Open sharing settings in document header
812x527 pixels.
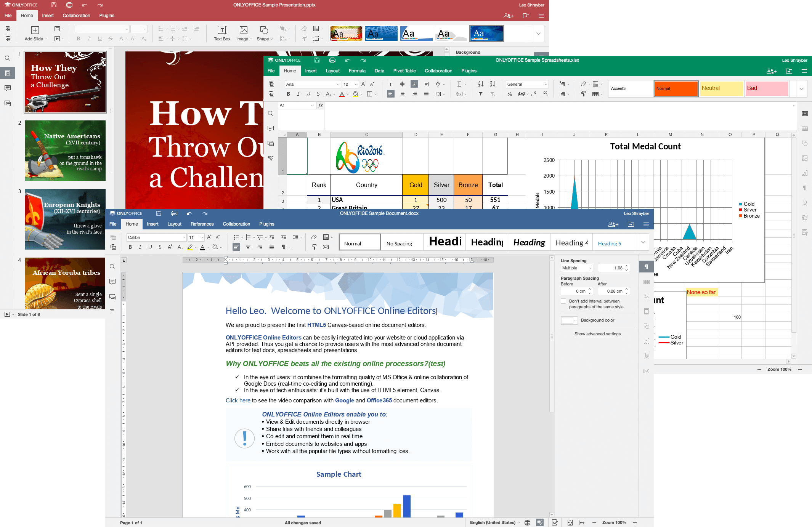tap(613, 224)
